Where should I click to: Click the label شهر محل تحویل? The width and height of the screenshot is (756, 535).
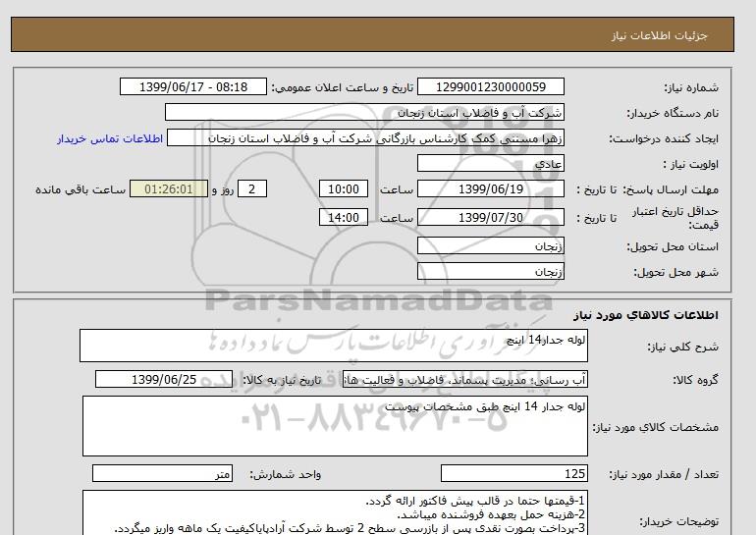(x=675, y=272)
